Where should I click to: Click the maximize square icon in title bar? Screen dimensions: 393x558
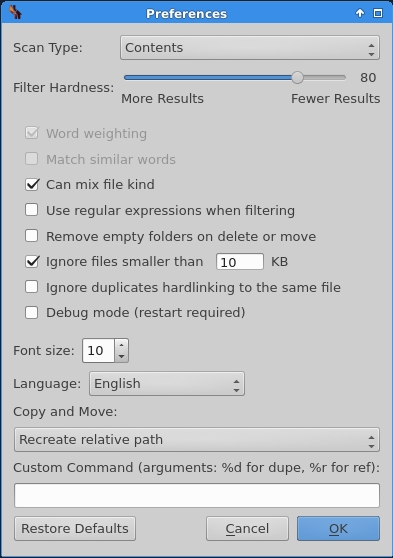point(378,13)
